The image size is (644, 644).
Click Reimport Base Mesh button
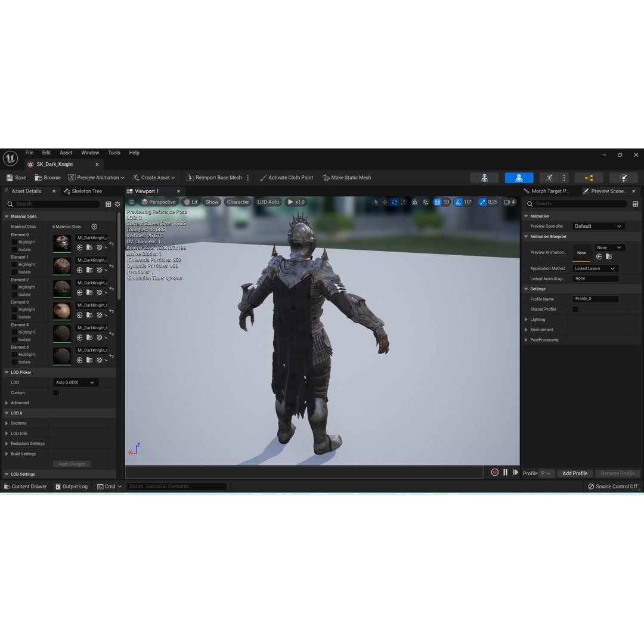pos(215,178)
